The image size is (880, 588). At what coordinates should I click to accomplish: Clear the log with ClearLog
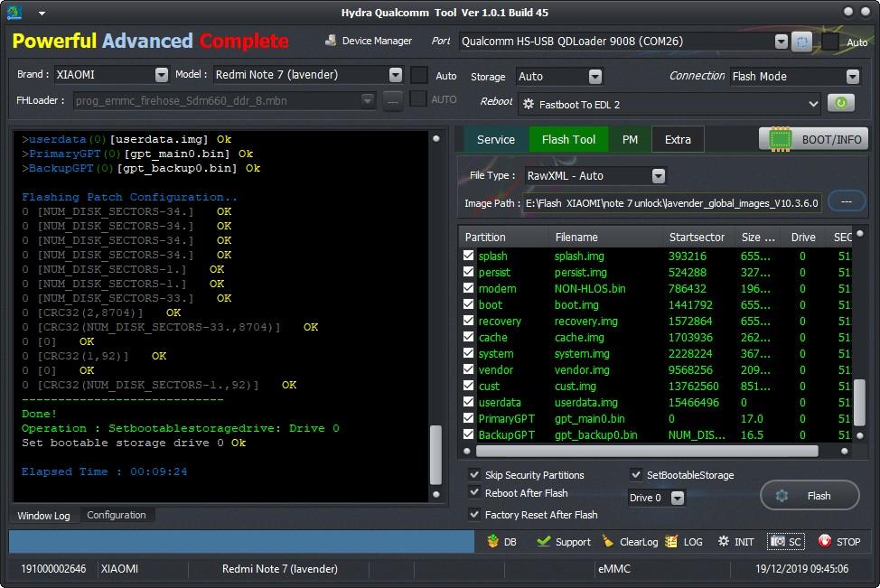pyautogui.click(x=630, y=541)
